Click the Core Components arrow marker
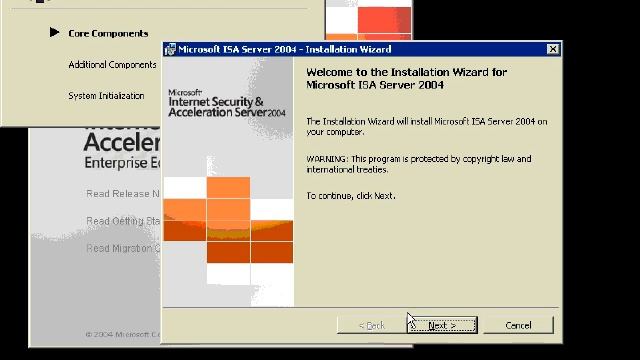Viewport: 640px width, 360px height. 54,32
